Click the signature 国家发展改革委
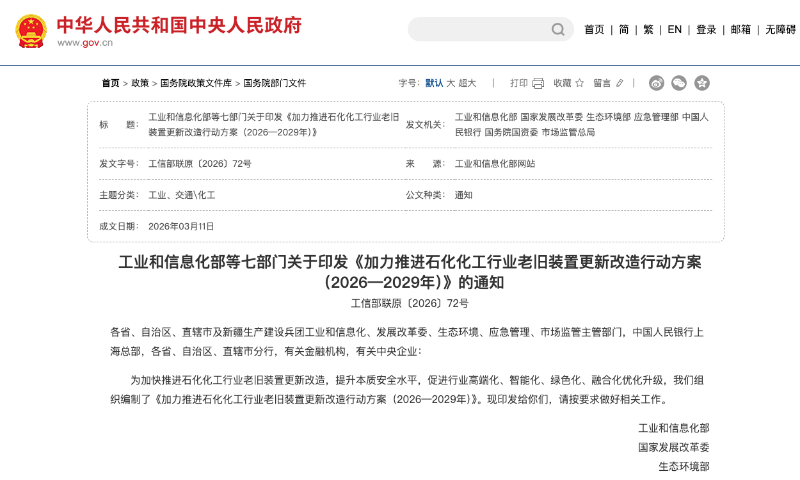The height and width of the screenshot is (480, 800). tap(673, 447)
